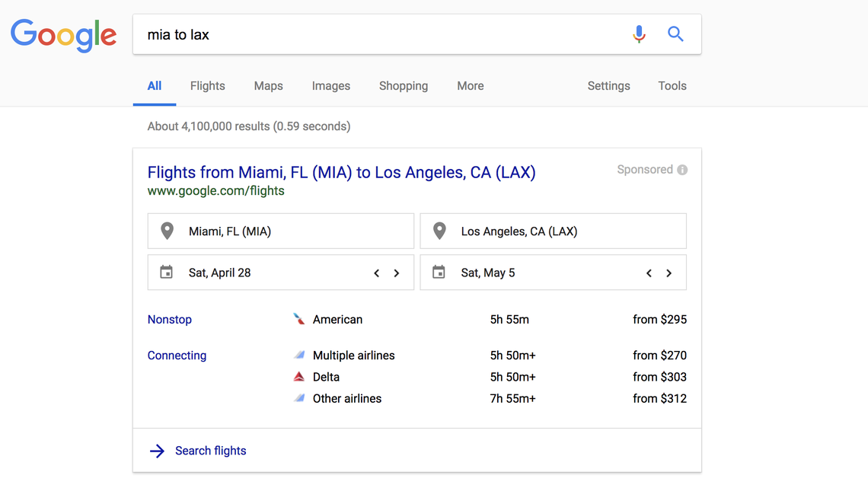
Task: Select the Google logo
Action: pyautogui.click(x=63, y=35)
